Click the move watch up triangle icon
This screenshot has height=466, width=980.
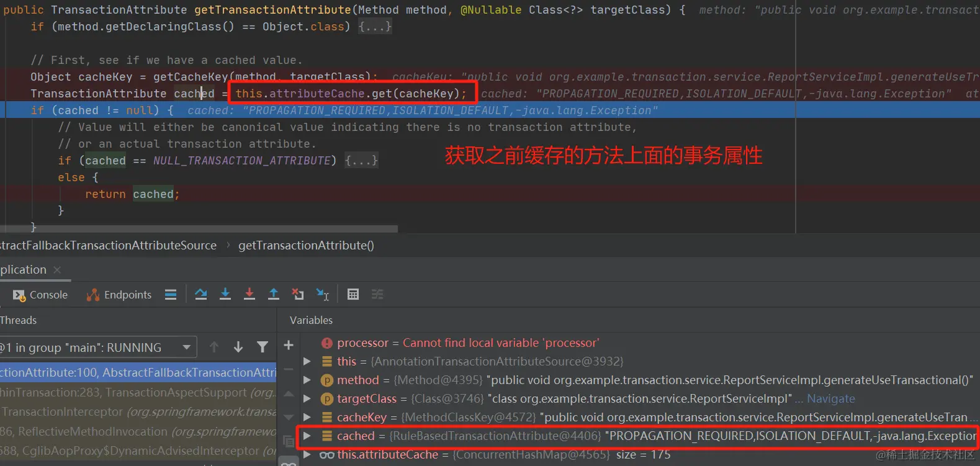pyautogui.click(x=289, y=393)
